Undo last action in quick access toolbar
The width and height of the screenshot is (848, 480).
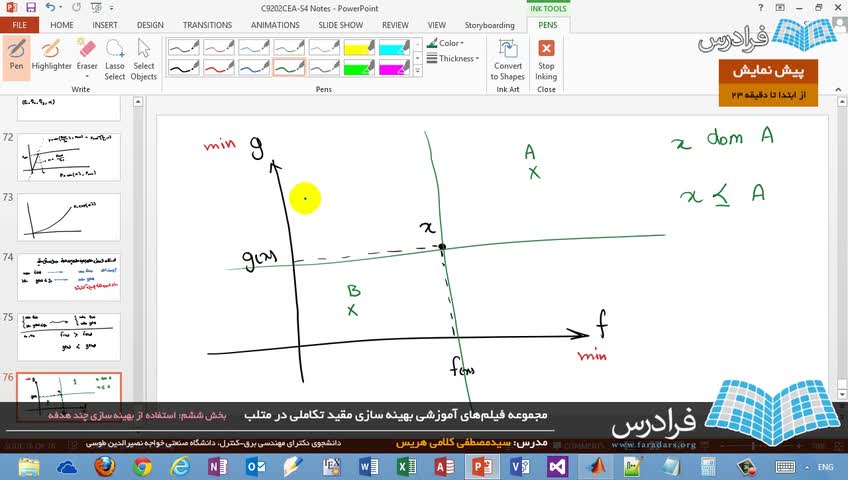50,8
